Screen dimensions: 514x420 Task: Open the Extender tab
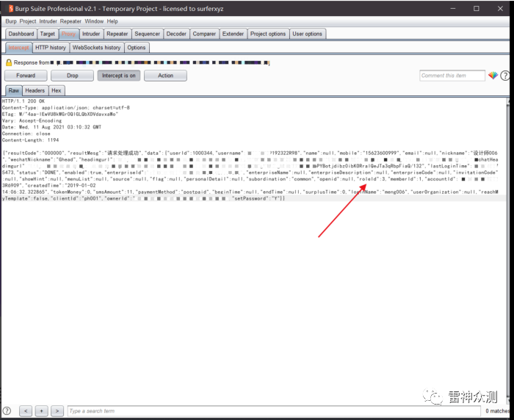[x=233, y=34]
